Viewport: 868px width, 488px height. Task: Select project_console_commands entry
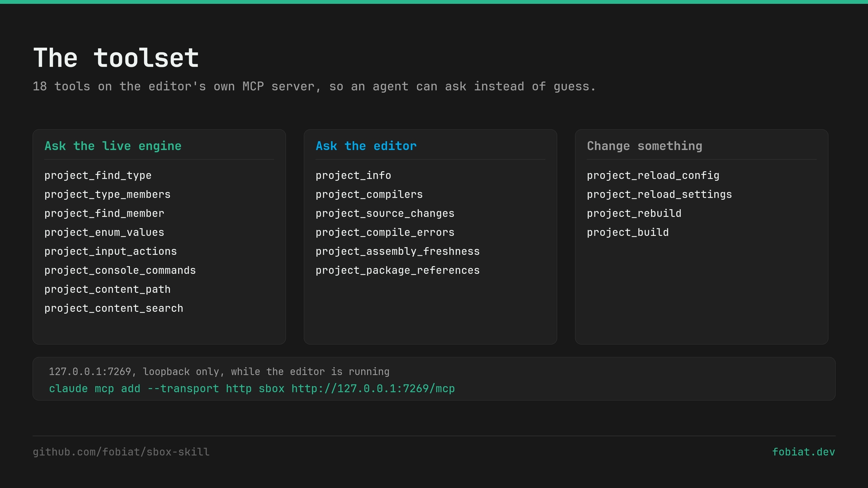tap(120, 270)
